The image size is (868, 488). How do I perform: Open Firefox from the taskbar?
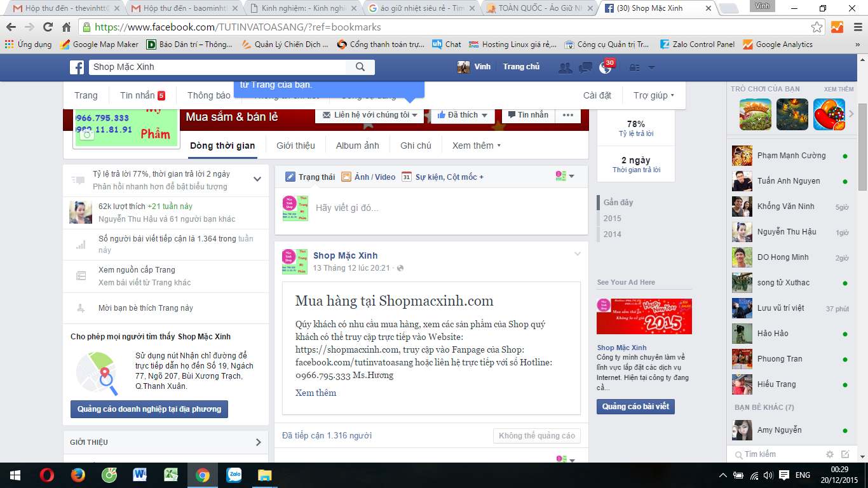click(x=78, y=475)
